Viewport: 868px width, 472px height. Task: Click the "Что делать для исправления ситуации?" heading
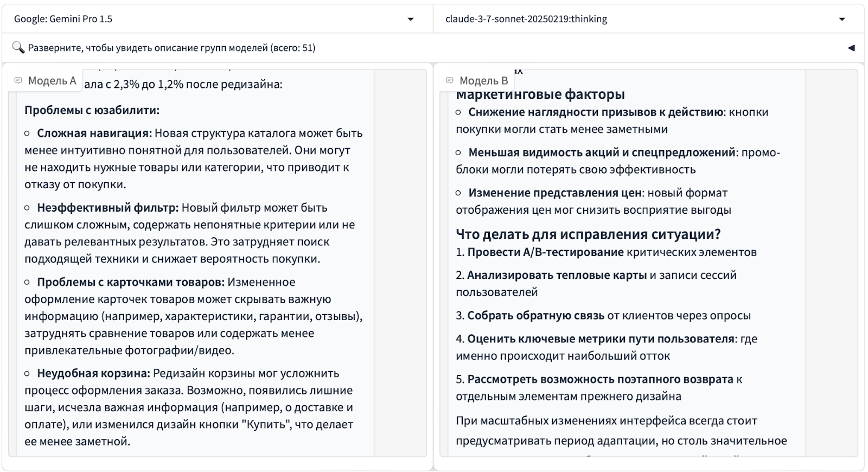588,234
